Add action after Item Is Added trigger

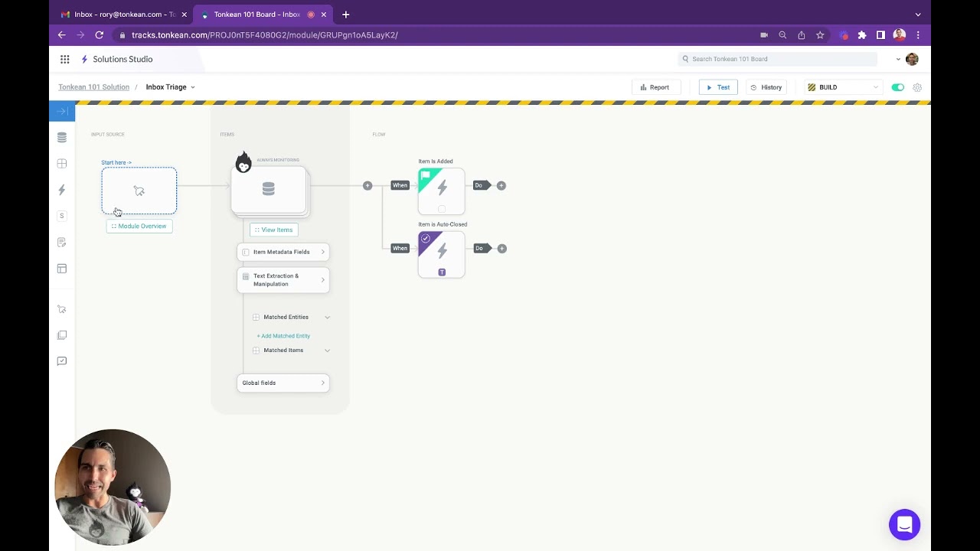(x=501, y=185)
